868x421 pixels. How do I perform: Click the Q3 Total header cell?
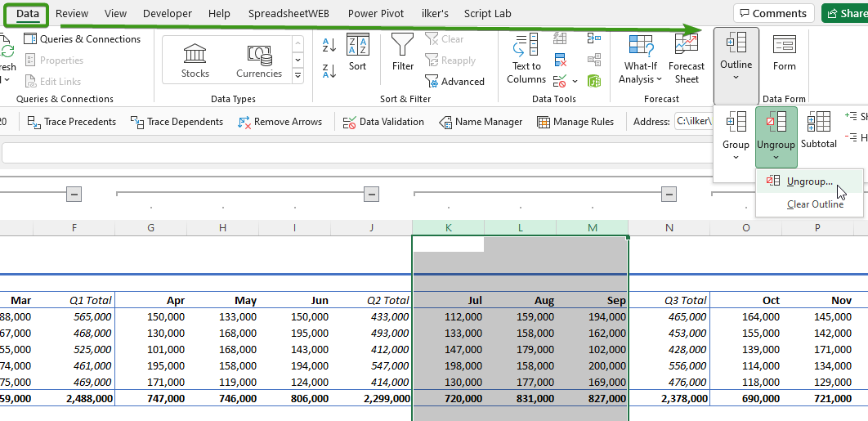[x=669, y=300]
